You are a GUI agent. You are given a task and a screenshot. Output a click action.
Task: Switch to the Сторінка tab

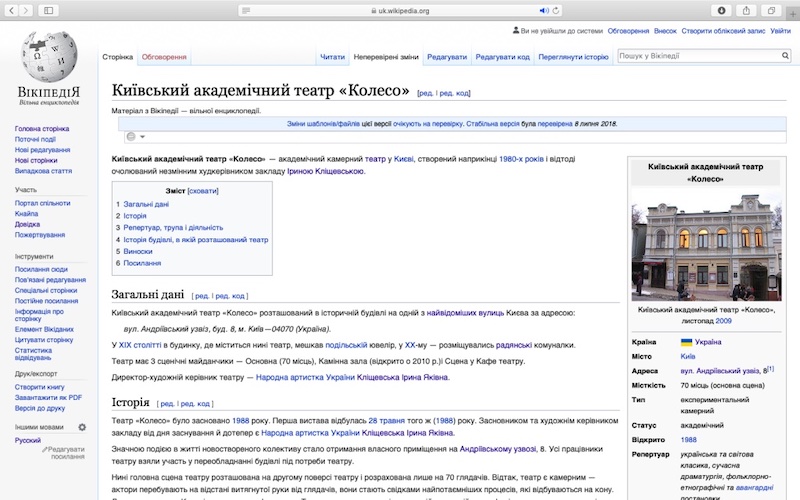pos(117,57)
